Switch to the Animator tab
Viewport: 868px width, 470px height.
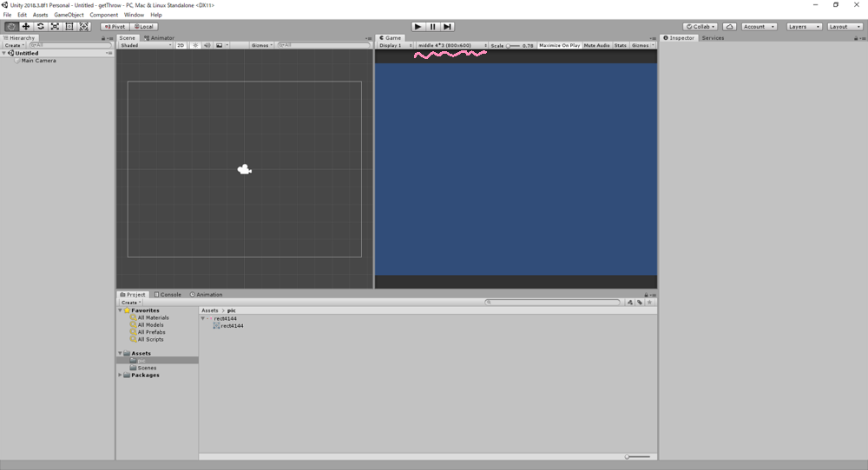click(x=160, y=38)
